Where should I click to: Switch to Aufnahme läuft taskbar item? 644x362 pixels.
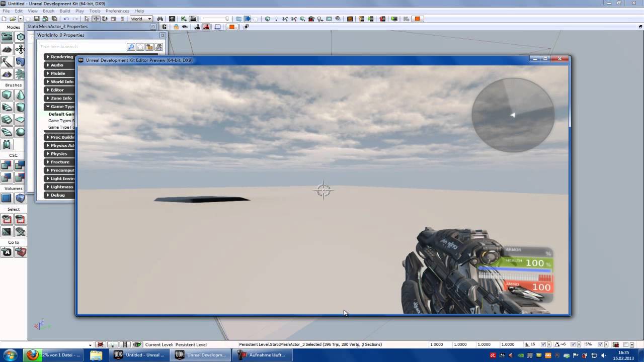(262, 355)
